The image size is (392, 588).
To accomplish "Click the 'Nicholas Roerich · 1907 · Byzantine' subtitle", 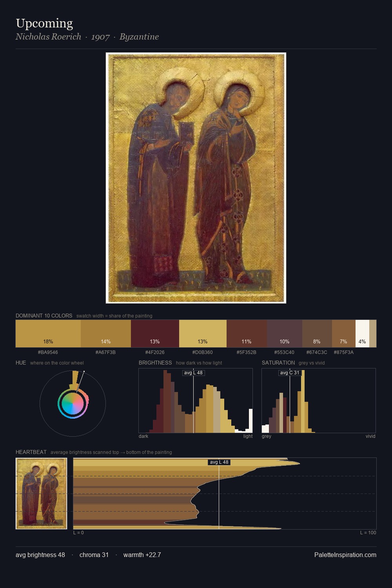I will point(87,37).
